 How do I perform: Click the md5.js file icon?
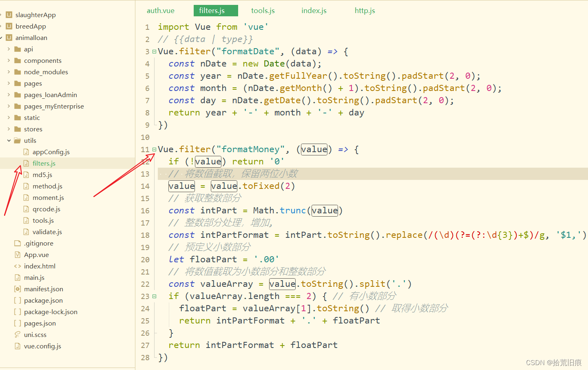coord(26,175)
